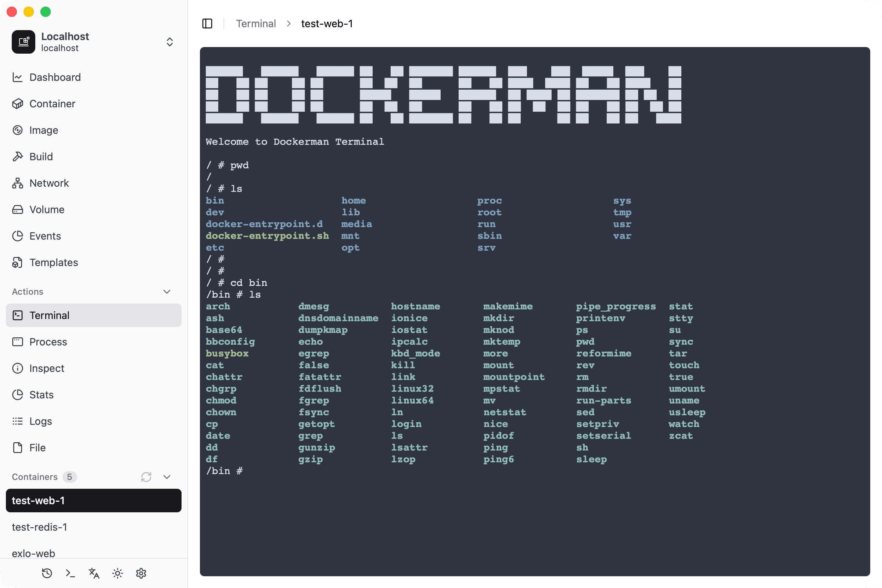The image size is (882, 588).
Task: Open the Image management section
Action: point(44,130)
